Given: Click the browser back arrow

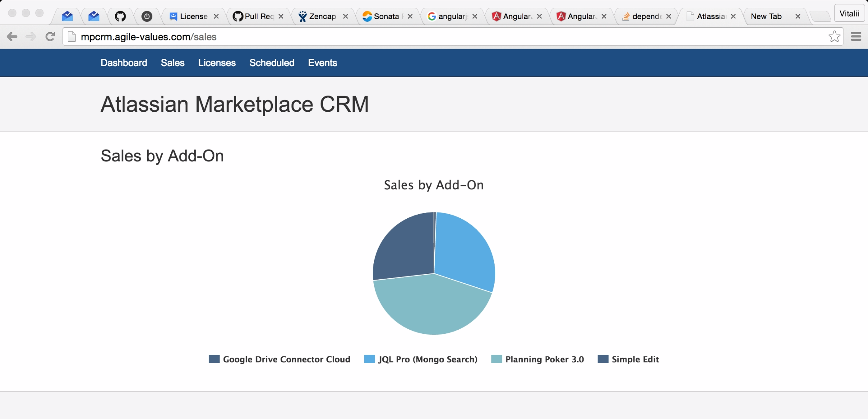Looking at the screenshot, I should coord(12,37).
